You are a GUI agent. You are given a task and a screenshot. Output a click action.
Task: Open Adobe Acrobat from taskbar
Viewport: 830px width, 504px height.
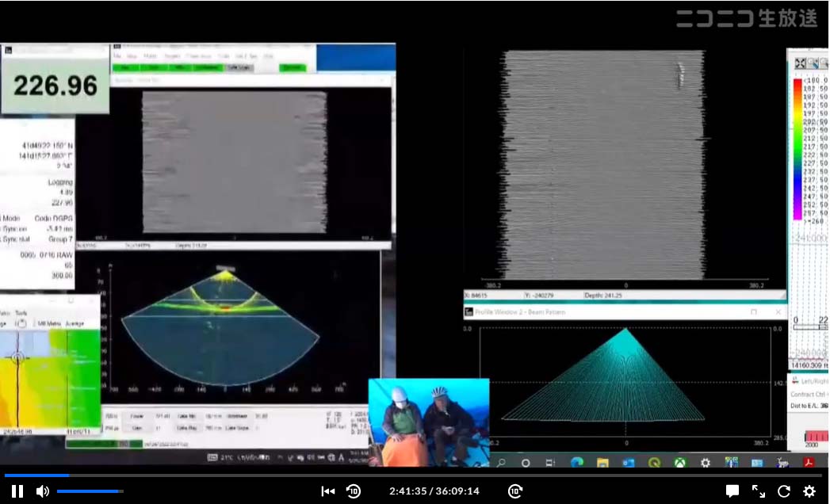809,463
